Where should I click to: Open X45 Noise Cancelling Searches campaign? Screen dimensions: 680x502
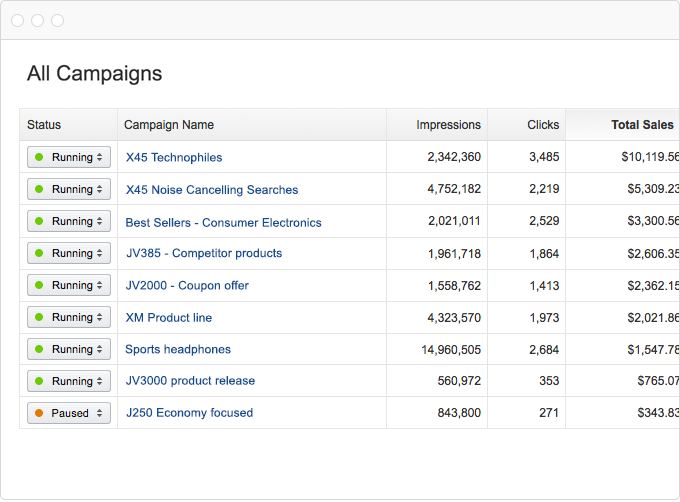(212, 189)
